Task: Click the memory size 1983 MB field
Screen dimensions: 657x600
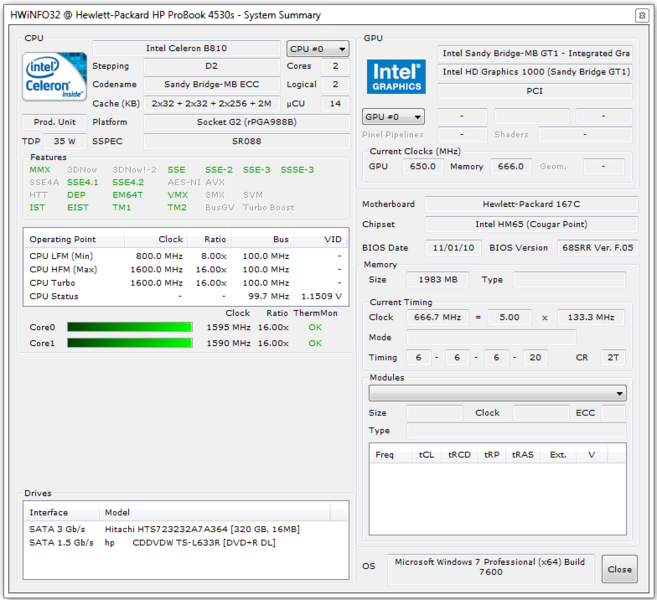Action: coord(438,279)
